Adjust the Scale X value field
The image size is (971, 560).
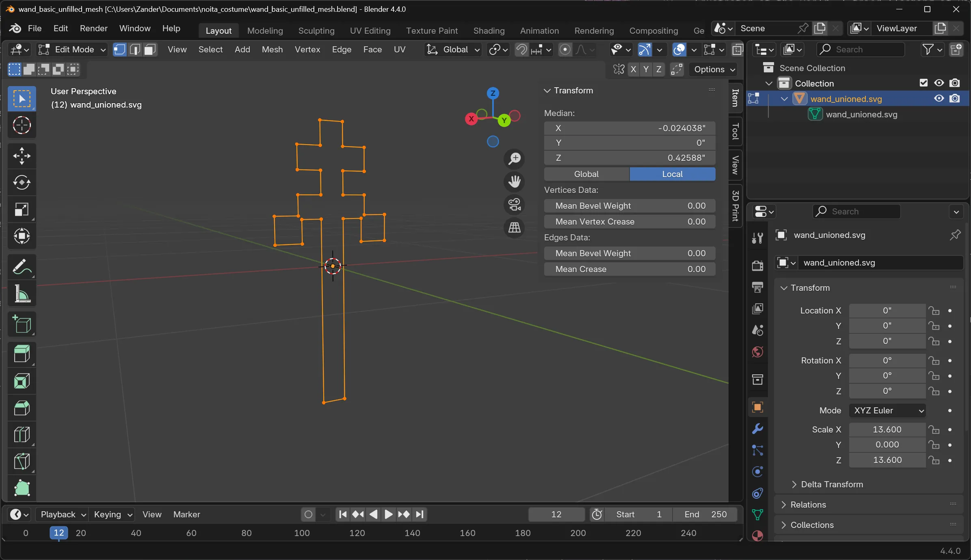pyautogui.click(x=887, y=429)
